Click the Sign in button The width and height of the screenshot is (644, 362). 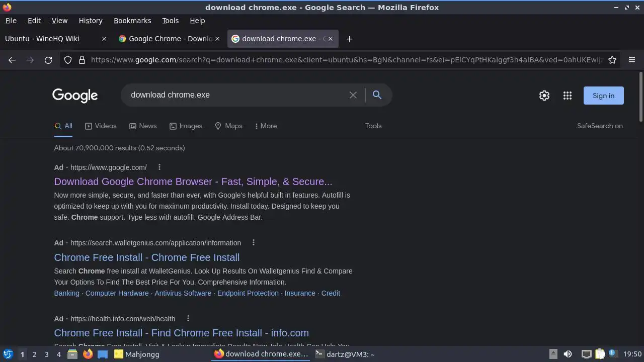(x=603, y=96)
